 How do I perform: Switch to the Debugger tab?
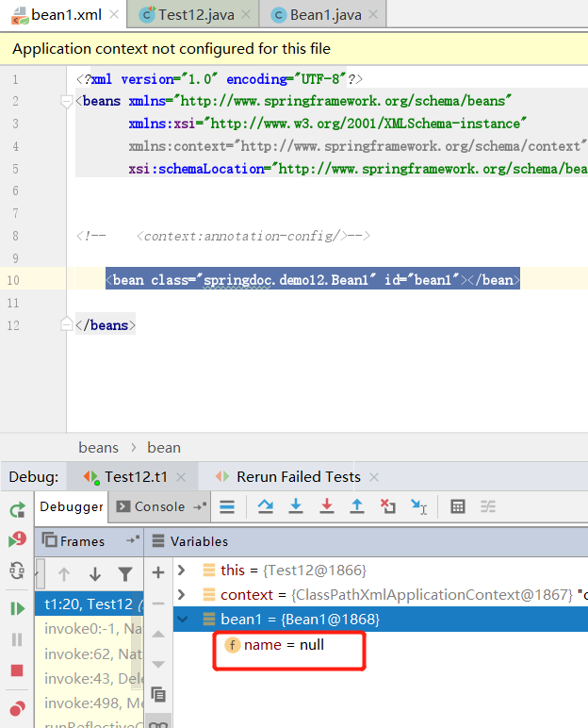[72, 506]
